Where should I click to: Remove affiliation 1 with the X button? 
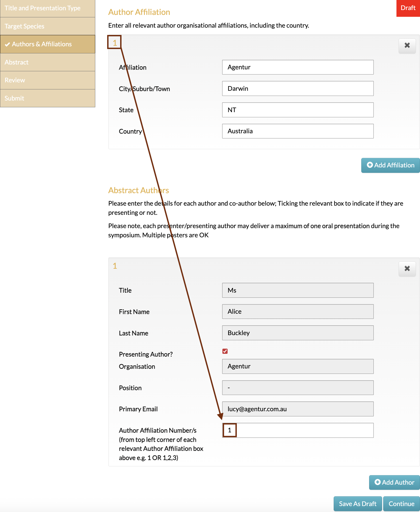407,46
